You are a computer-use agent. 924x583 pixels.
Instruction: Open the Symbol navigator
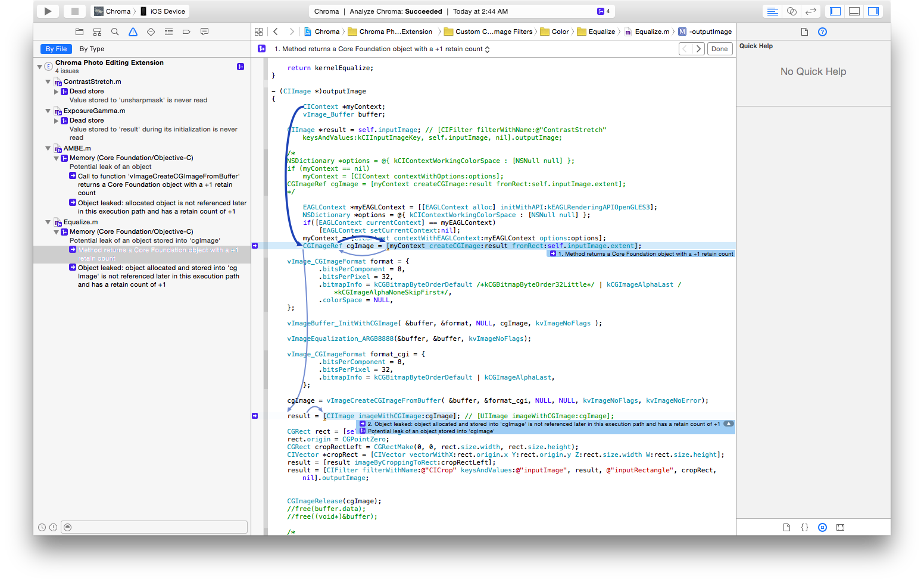[x=97, y=32]
